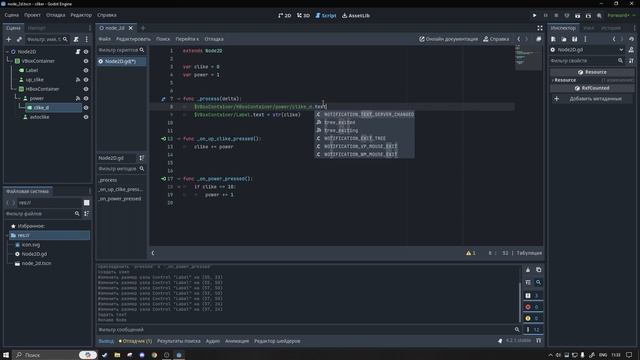Open the Forward+ renderer dropdown

(621, 16)
